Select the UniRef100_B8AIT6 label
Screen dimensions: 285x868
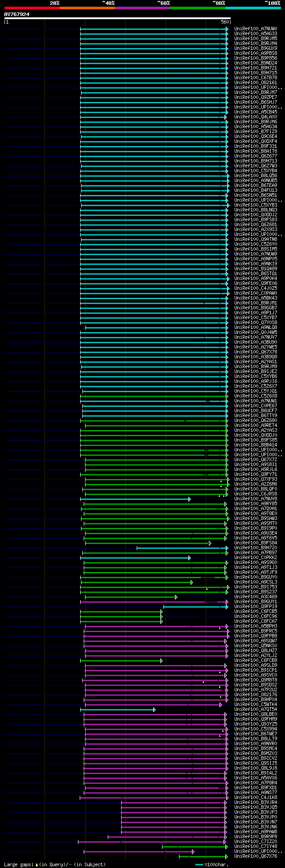(x=256, y=151)
